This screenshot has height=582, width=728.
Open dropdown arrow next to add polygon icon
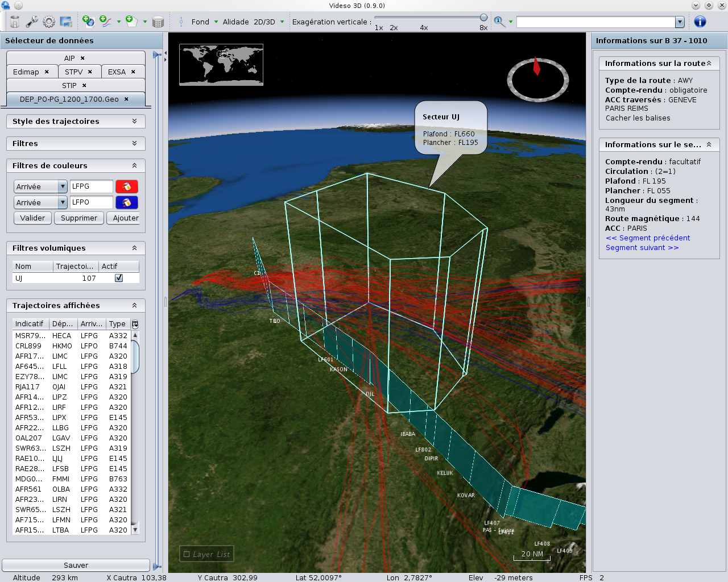(x=145, y=22)
